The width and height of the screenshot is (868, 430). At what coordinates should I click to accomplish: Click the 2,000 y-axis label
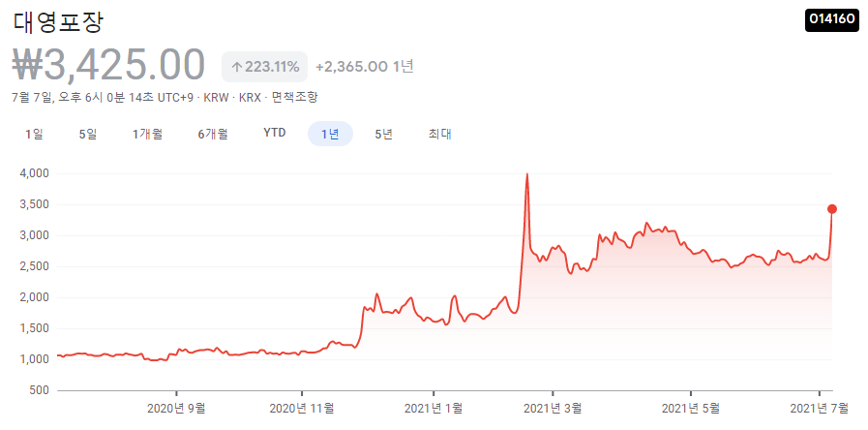[x=35, y=297]
